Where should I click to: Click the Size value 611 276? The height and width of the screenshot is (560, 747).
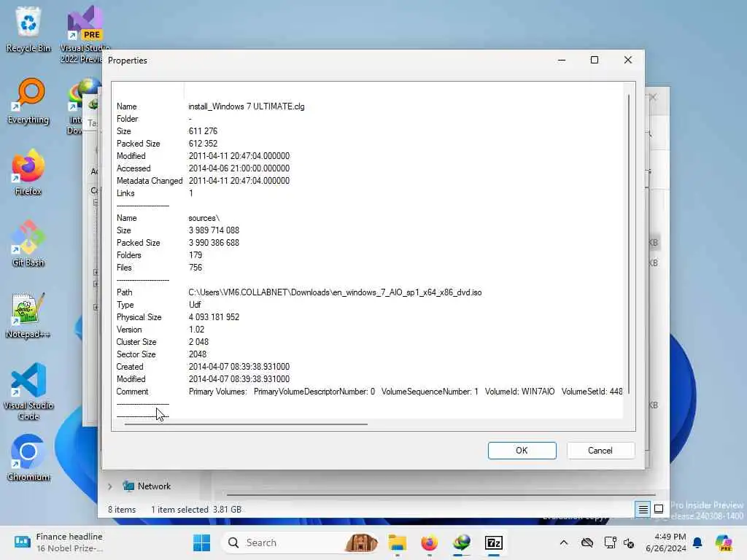click(203, 131)
